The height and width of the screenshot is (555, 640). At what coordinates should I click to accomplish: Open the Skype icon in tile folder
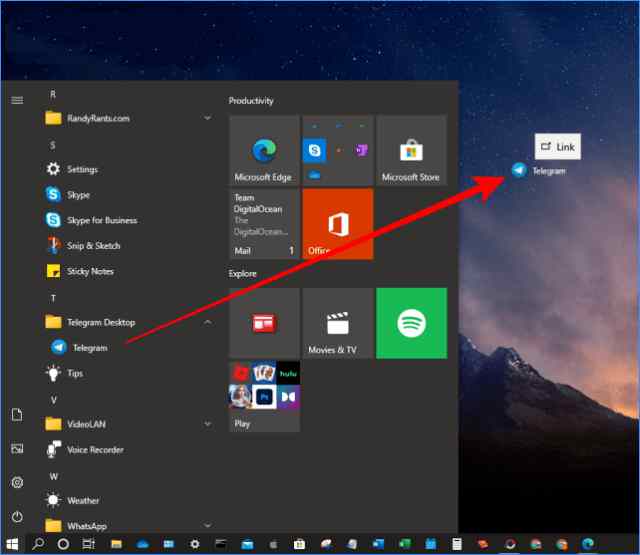(x=314, y=151)
